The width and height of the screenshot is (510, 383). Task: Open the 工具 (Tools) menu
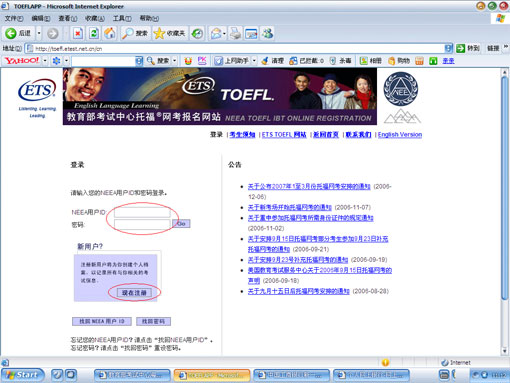tap(122, 18)
